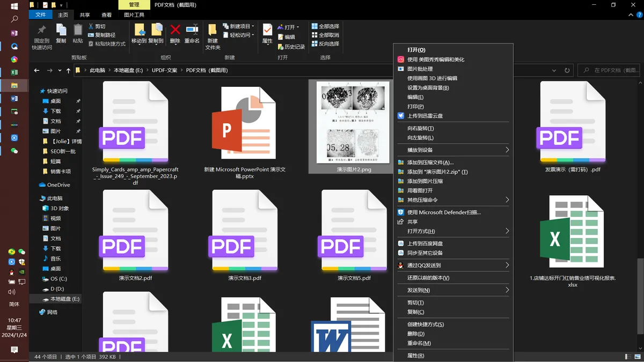The height and width of the screenshot is (362, 644).
Task: Go up one folder level with Up arrow
Action: click(x=68, y=70)
